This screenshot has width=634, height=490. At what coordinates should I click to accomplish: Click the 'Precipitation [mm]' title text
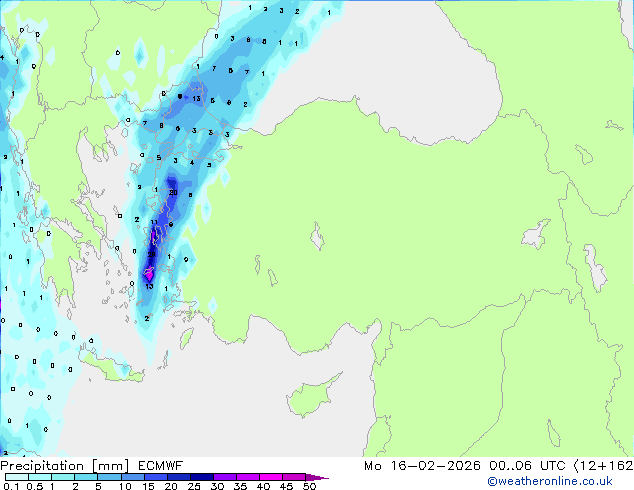coord(65,466)
